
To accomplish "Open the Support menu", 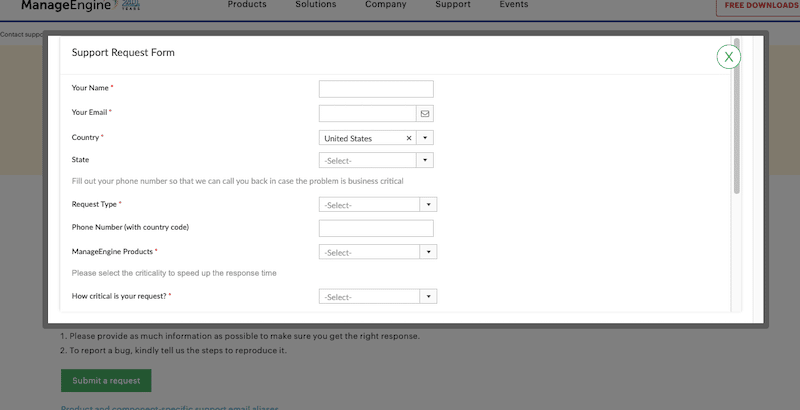I will (x=453, y=5).
